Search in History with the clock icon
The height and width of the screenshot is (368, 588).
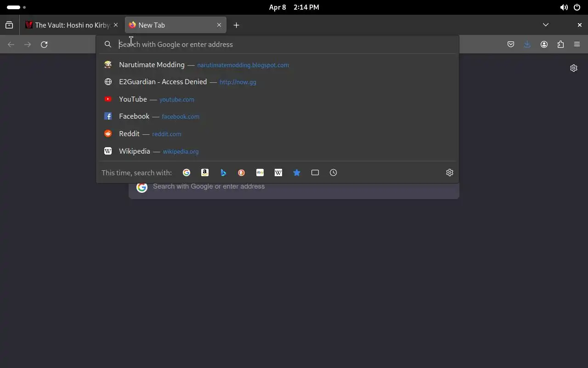click(334, 172)
